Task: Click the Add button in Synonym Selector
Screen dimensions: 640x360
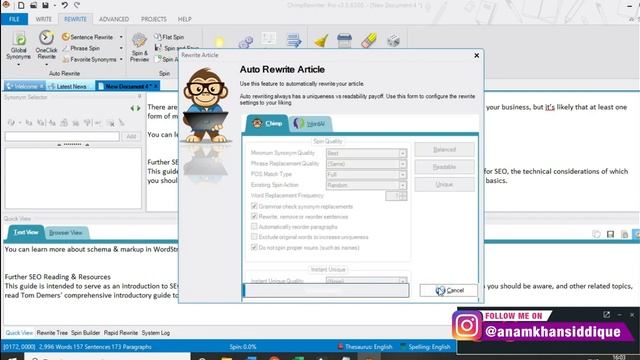Action: click(131, 136)
